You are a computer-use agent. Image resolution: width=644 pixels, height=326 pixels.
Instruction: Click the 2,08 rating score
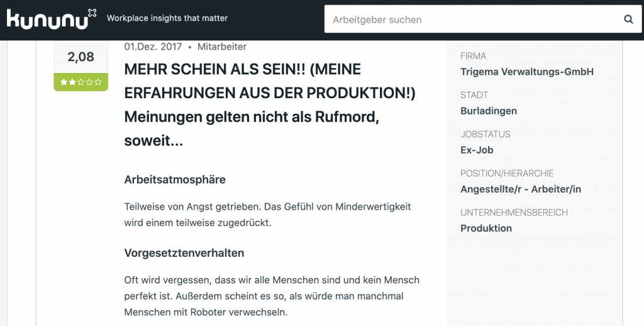point(81,57)
